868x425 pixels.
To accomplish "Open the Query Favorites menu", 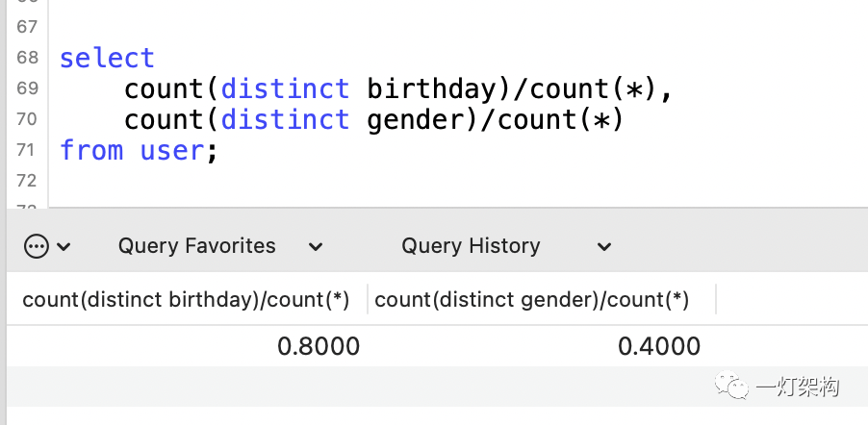I will point(196,246).
